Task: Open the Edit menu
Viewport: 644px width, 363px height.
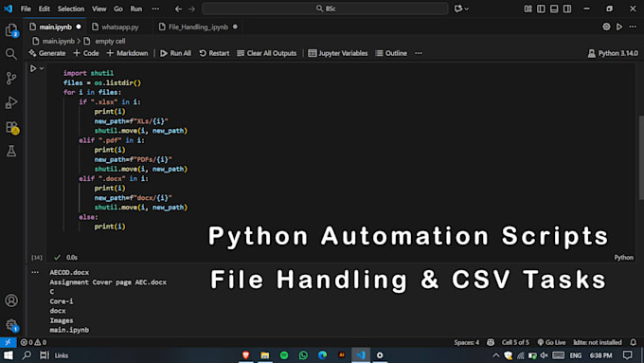Action: coord(44,9)
